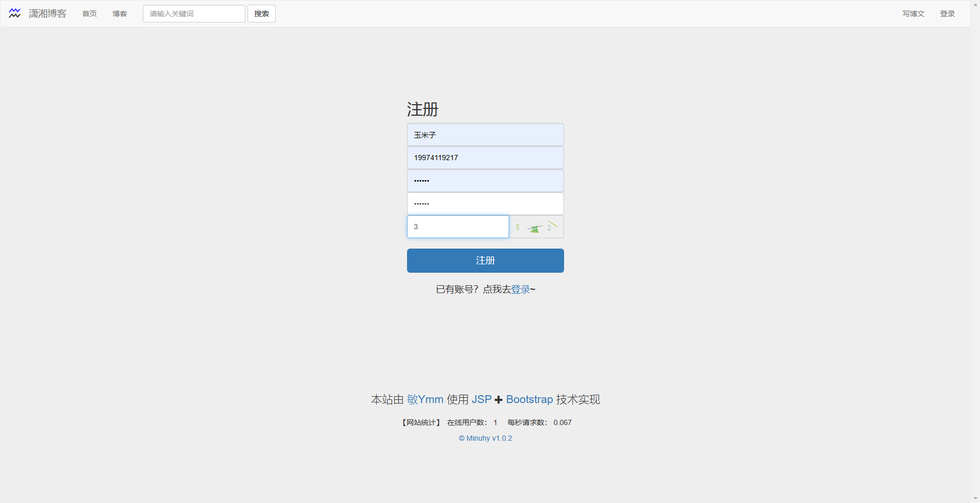Viewport: 980px width, 503px height.
Task: Click the 潇湘博客 zigzag logo icon
Action: click(x=15, y=14)
